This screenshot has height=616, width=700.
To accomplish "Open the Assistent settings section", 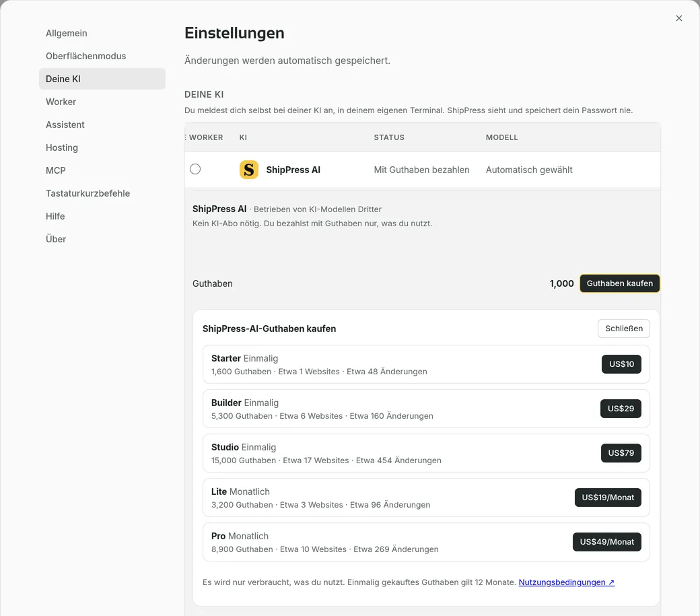I will 102,125.
